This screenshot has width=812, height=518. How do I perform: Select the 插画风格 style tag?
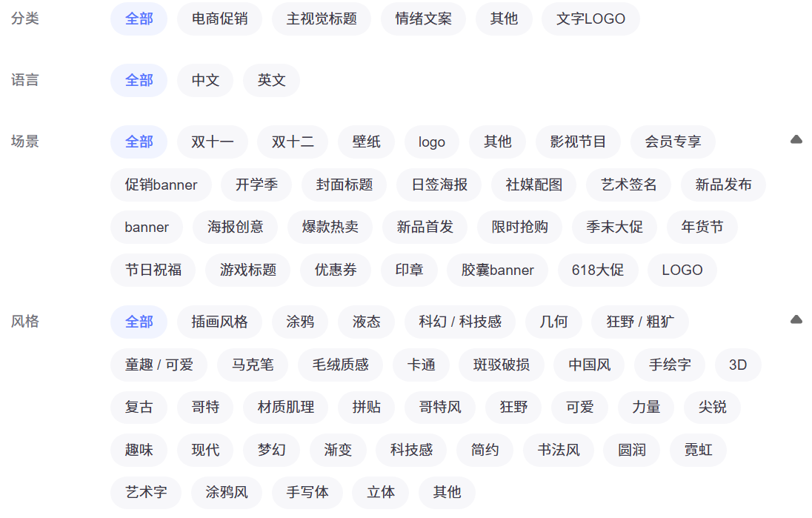219,322
